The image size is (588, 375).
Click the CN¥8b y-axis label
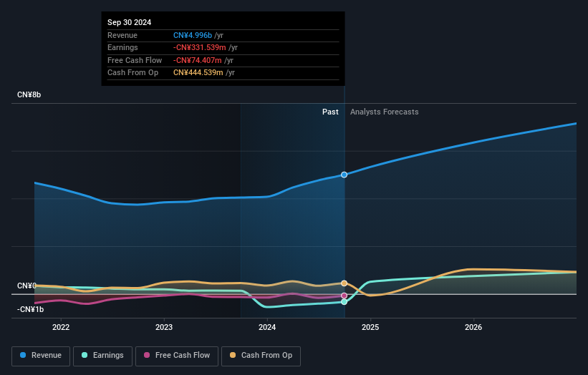(x=29, y=94)
